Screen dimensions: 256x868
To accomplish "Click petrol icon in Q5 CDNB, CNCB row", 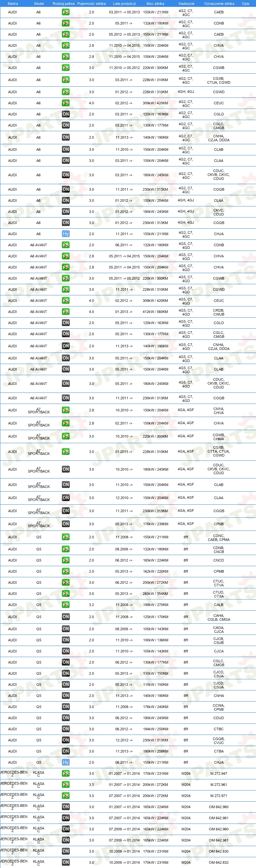I will pyautogui.click(x=66, y=549).
